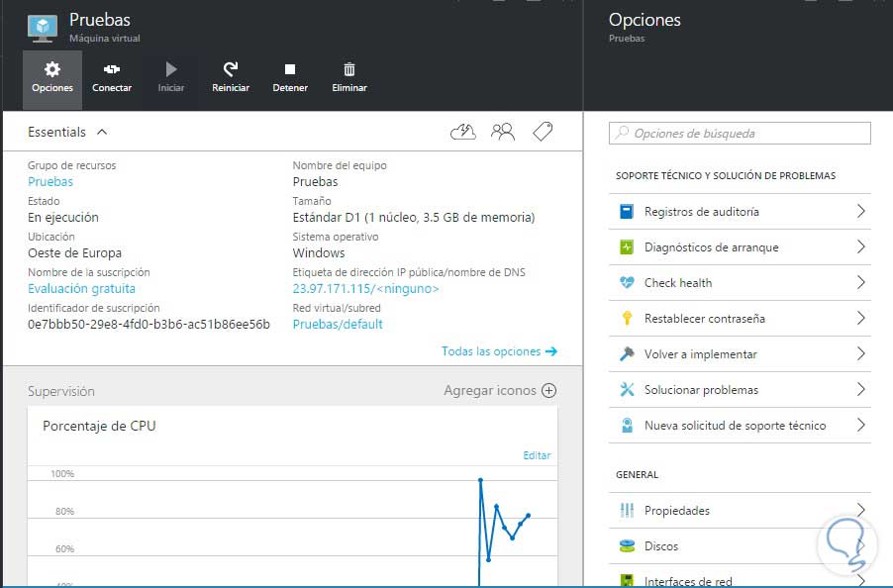Click the Supervisión section heading

coord(61,392)
